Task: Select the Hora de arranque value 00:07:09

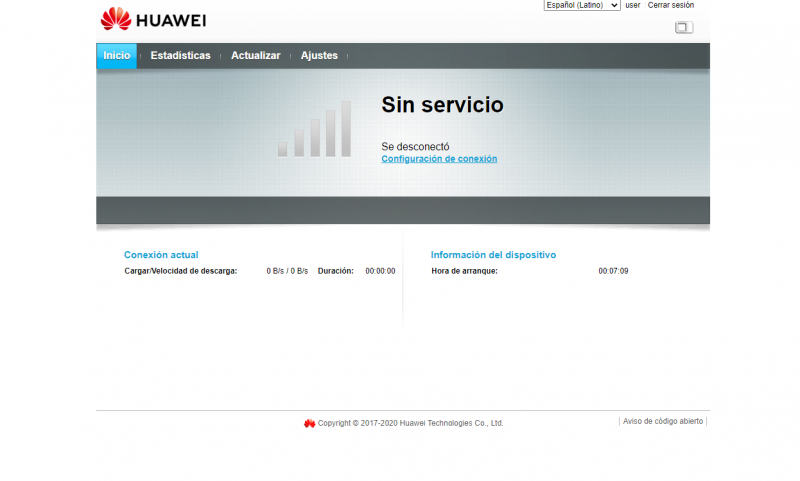Action: coord(613,271)
